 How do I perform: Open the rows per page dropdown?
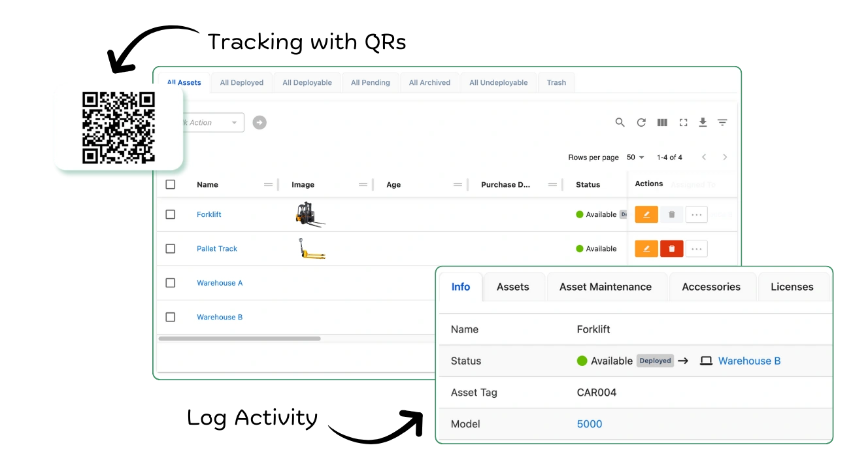[635, 157]
